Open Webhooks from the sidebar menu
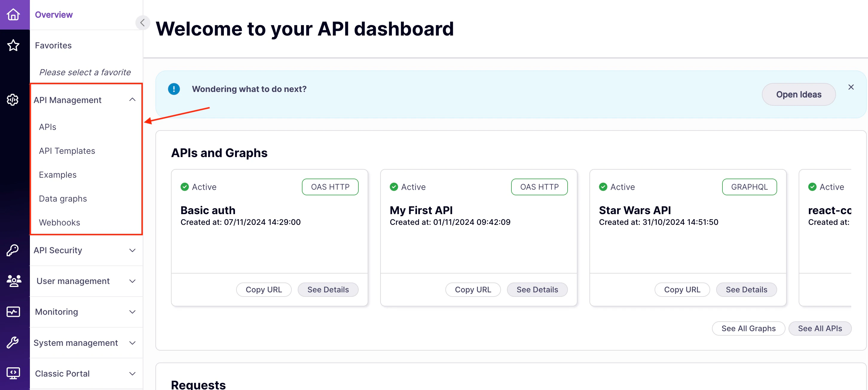The image size is (868, 390). 60,222
